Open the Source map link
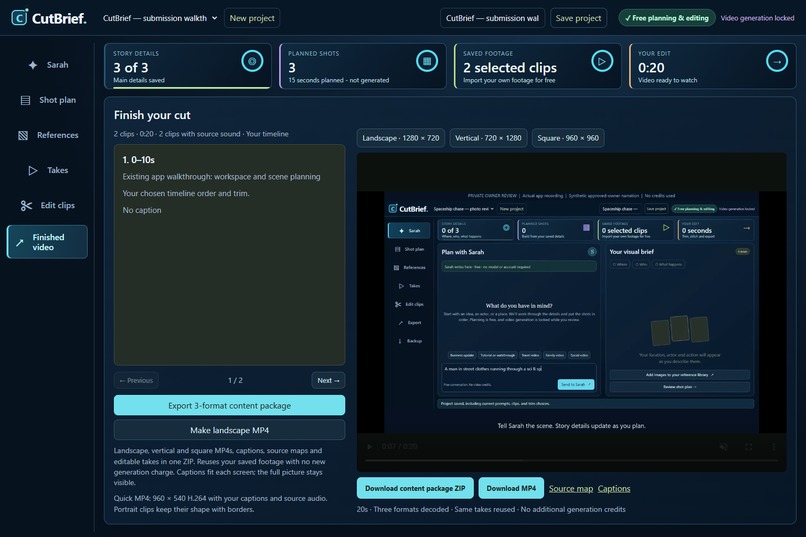Image resolution: width=806 pixels, height=537 pixels. (x=571, y=489)
